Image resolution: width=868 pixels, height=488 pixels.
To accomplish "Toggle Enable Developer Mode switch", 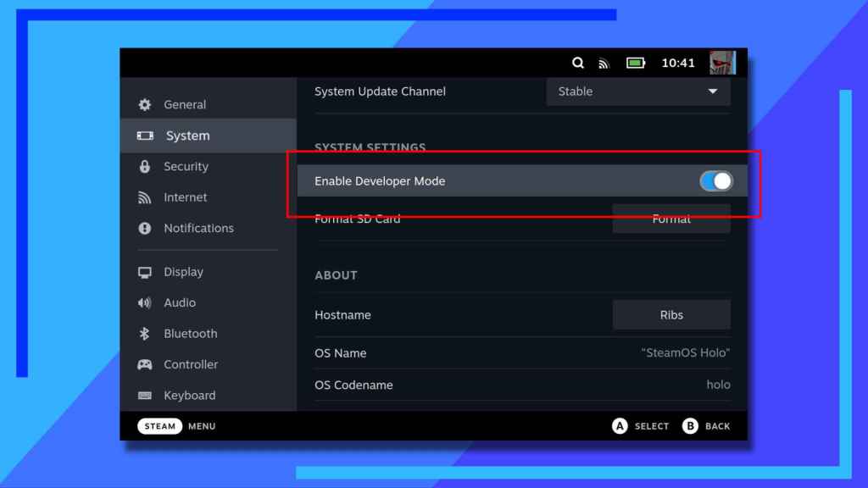I will point(715,181).
